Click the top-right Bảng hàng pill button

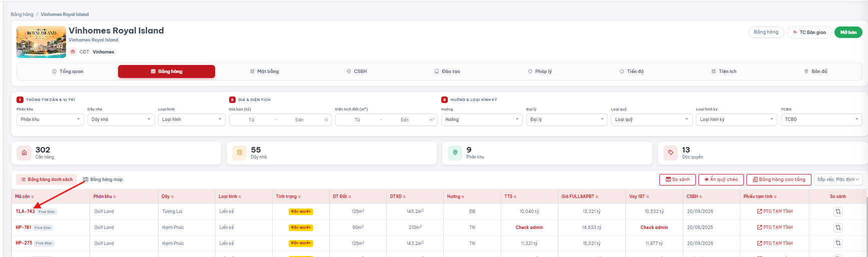(x=766, y=32)
